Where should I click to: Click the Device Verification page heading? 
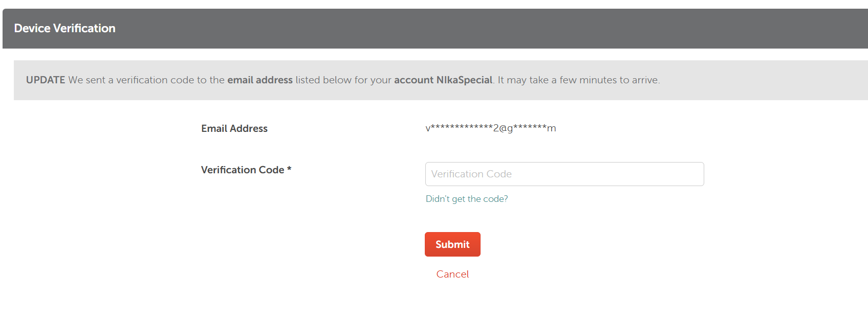[64, 28]
